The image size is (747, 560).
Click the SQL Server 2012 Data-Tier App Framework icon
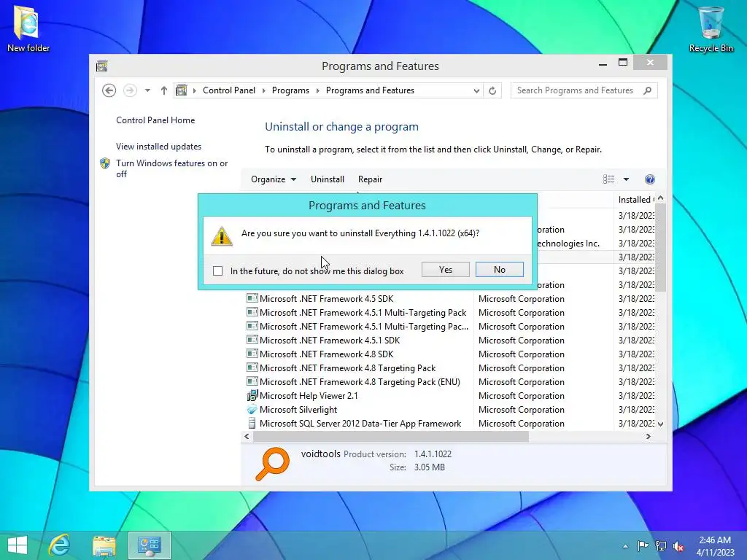(x=252, y=424)
